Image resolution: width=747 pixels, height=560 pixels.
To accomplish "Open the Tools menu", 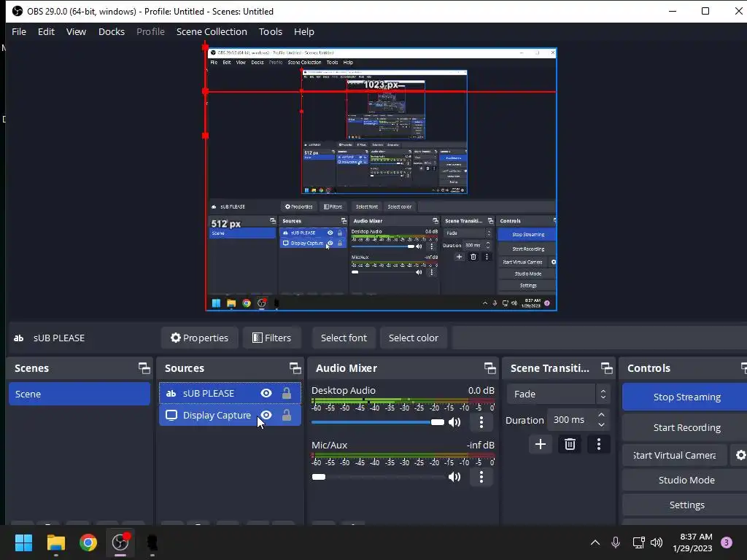I will tap(271, 31).
